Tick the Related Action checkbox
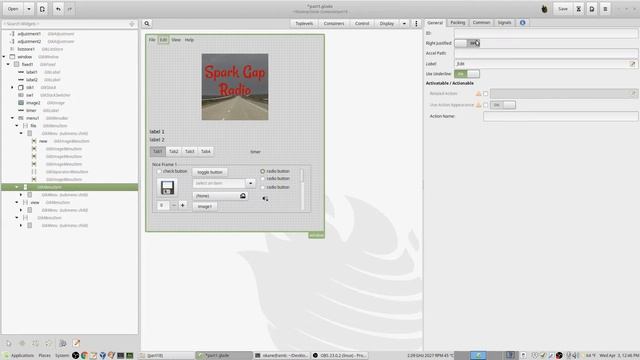The width and height of the screenshot is (640, 360). pyautogui.click(x=486, y=93)
